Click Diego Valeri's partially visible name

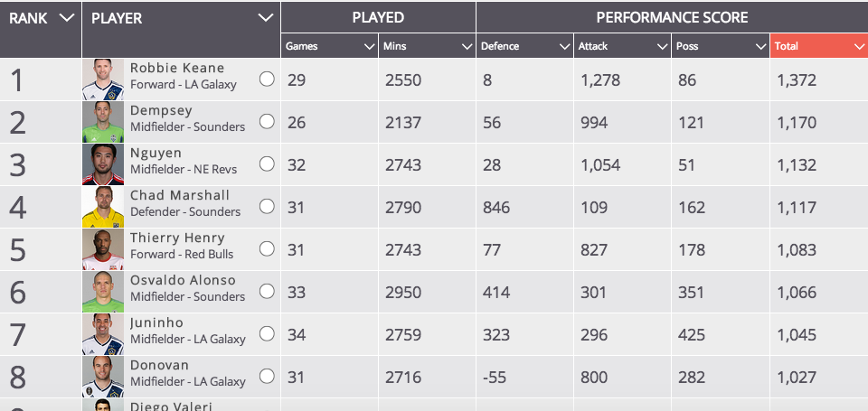(171, 406)
